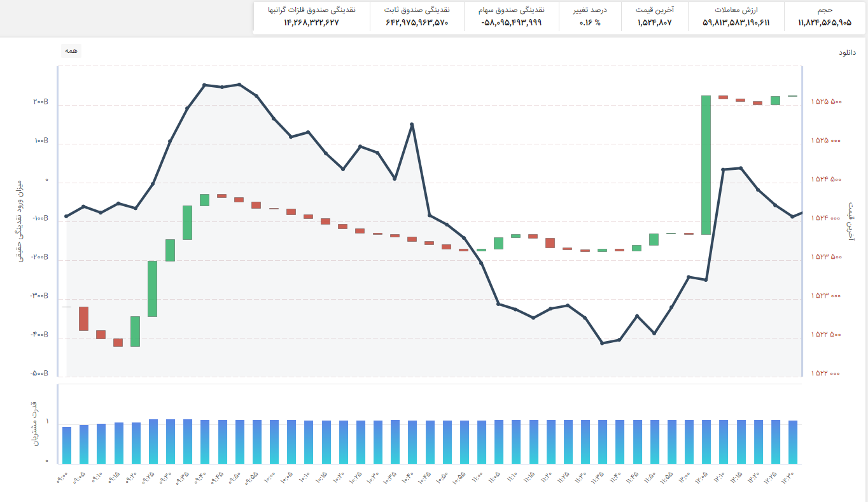Click the 200B left axis label

coord(41,102)
